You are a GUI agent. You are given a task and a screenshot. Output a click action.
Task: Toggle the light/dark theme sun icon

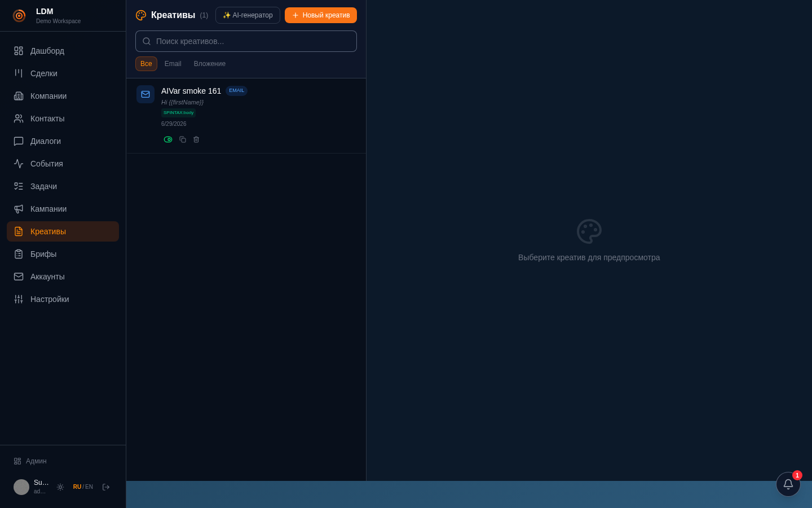(x=60, y=487)
